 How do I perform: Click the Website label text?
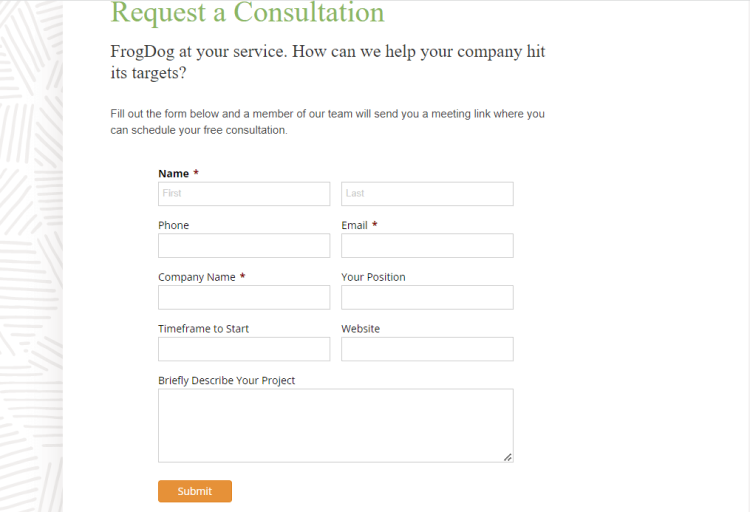tap(361, 329)
